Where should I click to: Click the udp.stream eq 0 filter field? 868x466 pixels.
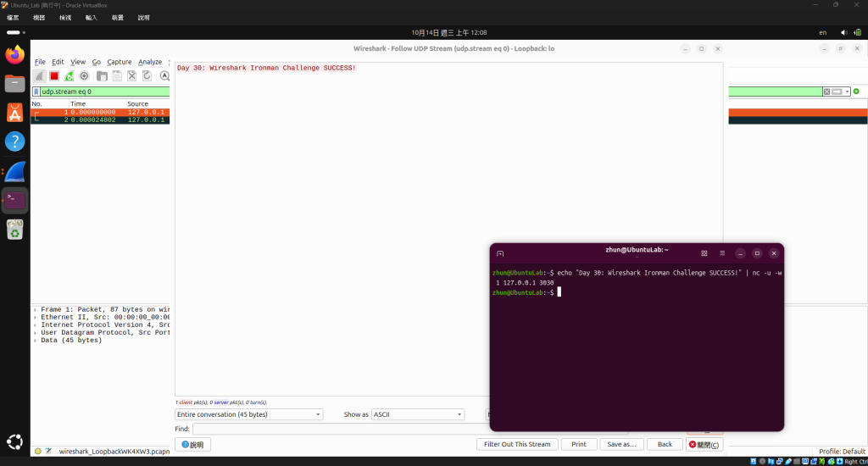[105, 92]
